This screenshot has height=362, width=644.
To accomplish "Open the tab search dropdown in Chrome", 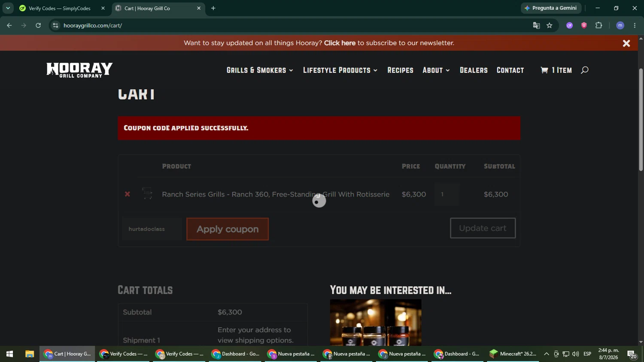I will click(x=8, y=8).
